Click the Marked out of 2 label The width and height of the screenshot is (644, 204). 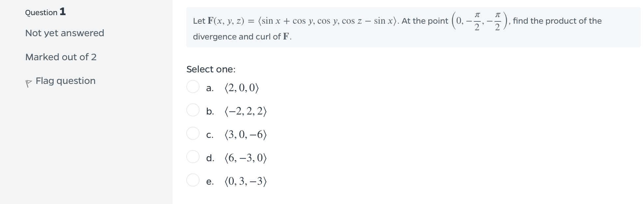coord(61,57)
